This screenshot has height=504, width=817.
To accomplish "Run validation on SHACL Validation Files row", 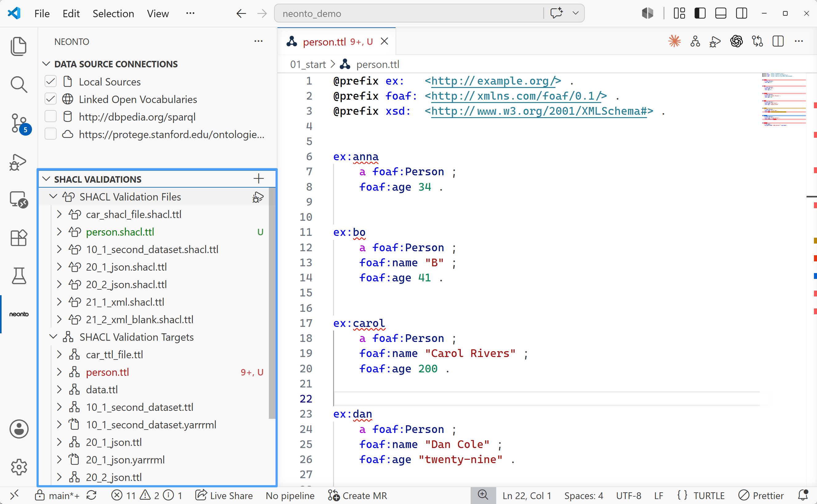I will click(258, 197).
